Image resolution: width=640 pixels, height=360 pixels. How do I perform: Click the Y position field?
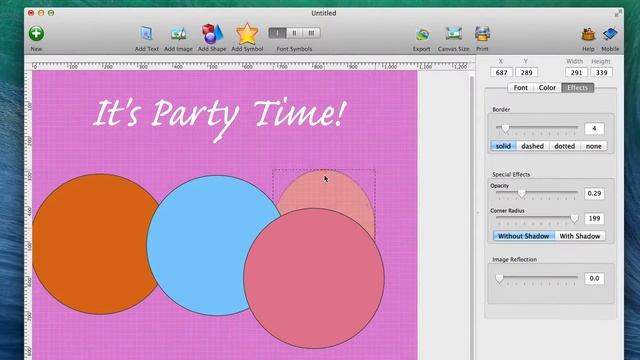[x=527, y=73]
